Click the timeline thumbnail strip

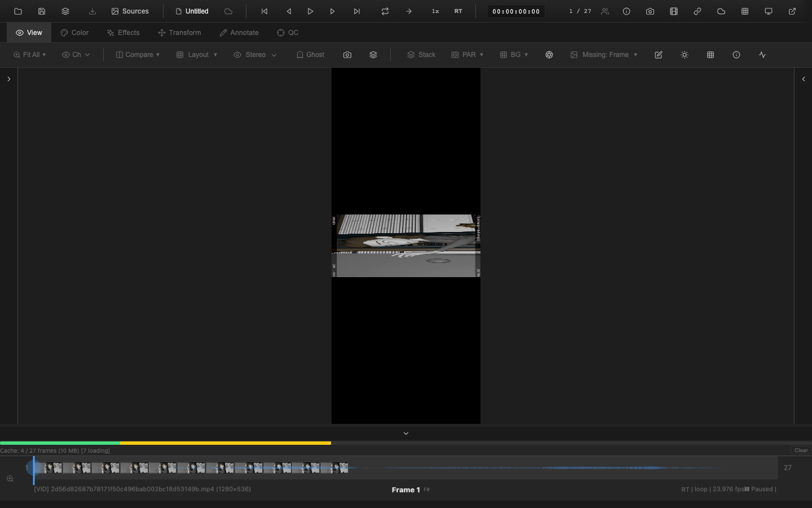[192, 468]
